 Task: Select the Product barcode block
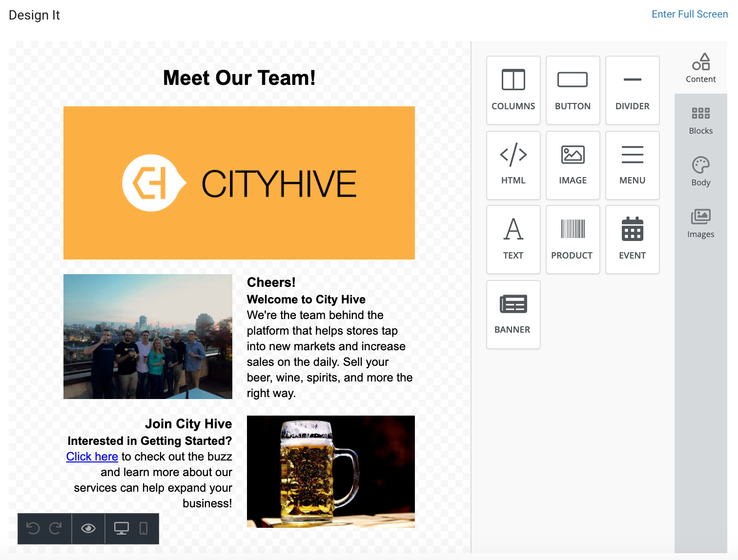point(573,240)
